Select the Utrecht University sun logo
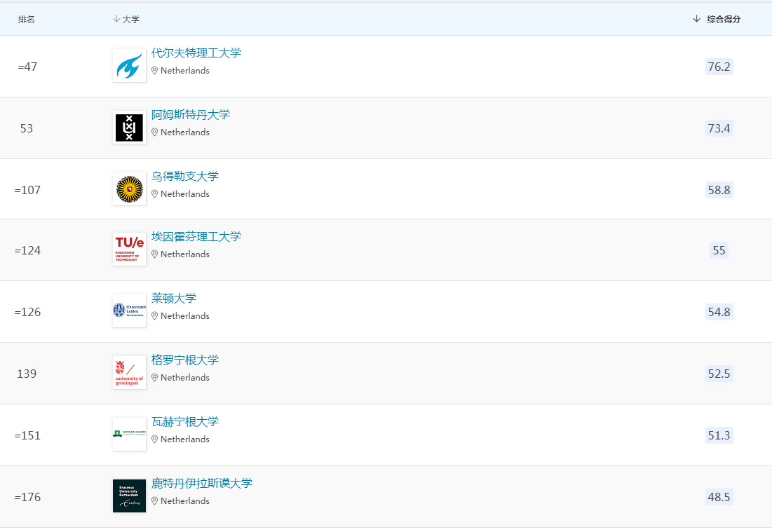 [x=129, y=189]
